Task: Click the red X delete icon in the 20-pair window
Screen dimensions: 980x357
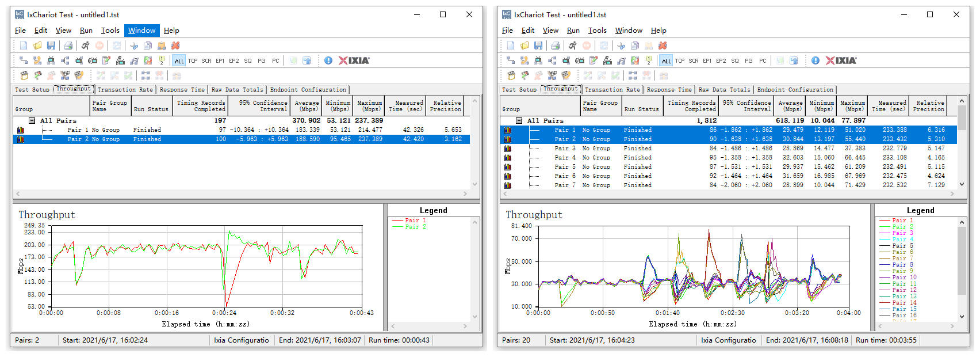Action: click(x=663, y=45)
